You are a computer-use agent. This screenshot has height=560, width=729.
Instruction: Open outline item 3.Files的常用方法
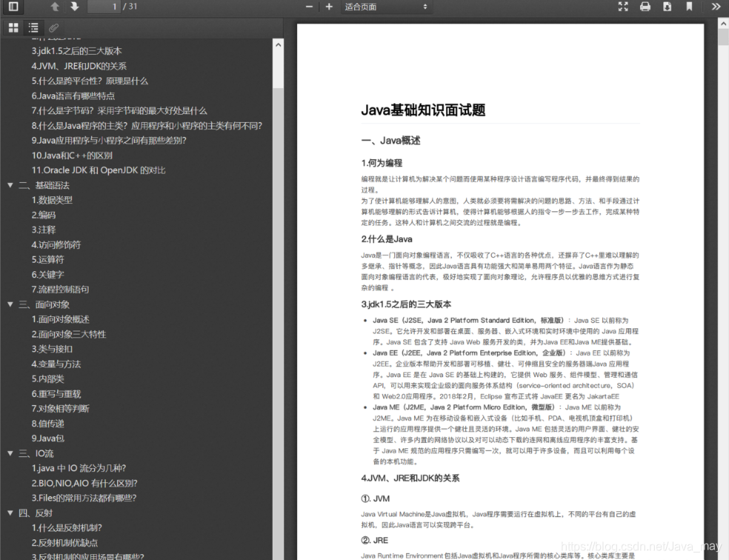[84, 498]
